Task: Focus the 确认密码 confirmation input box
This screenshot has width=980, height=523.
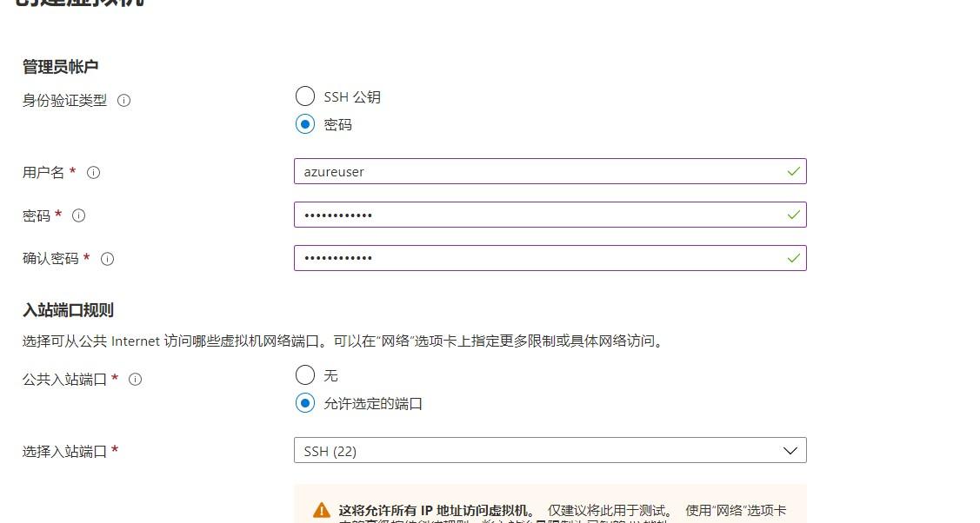Action: click(x=539, y=258)
